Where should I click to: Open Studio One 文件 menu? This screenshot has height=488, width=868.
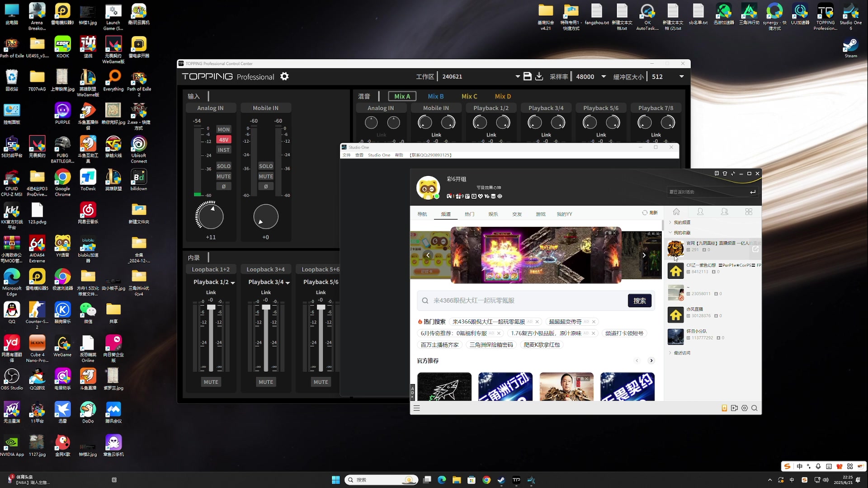tap(347, 155)
